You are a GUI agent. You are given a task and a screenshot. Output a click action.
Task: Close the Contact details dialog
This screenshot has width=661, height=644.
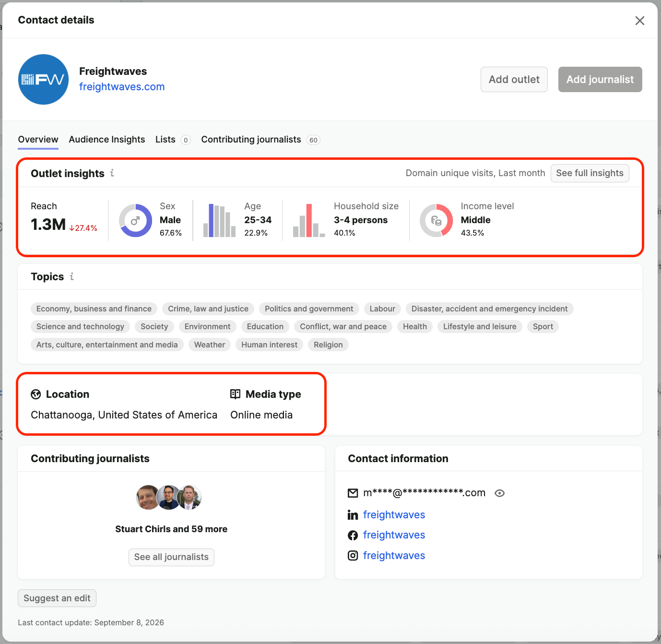click(x=639, y=21)
